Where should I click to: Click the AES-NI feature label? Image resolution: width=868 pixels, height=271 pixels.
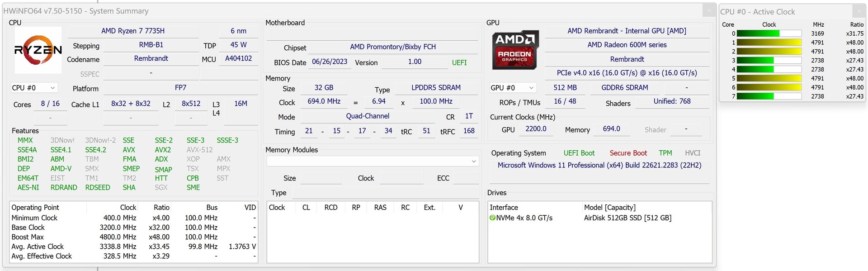(x=28, y=188)
